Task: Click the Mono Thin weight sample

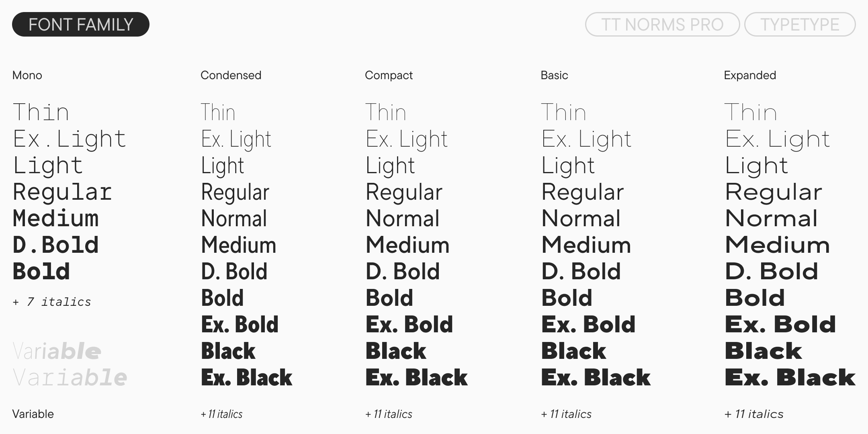Action: 41,112
